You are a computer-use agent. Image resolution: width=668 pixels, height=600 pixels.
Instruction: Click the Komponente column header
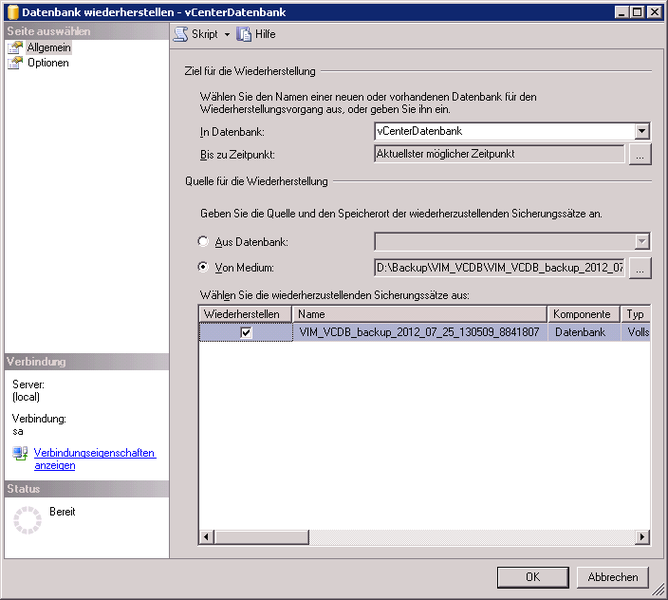583,314
